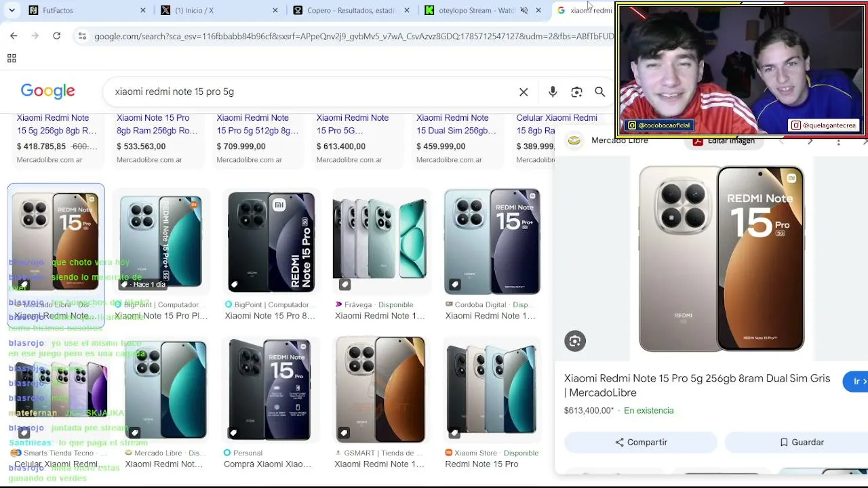Viewport: 868px width, 488px height.
Task: Open the @quelagantecrea Instagram handle overlay
Action: coord(825,125)
